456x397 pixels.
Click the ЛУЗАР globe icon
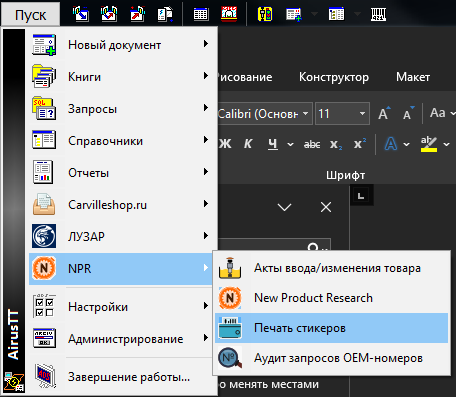[44, 236]
